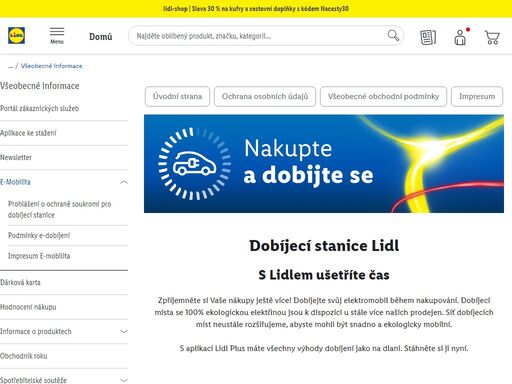This screenshot has height=384, width=512.
Task: Open E-Mobilita sidebar item
Action: coord(15,182)
